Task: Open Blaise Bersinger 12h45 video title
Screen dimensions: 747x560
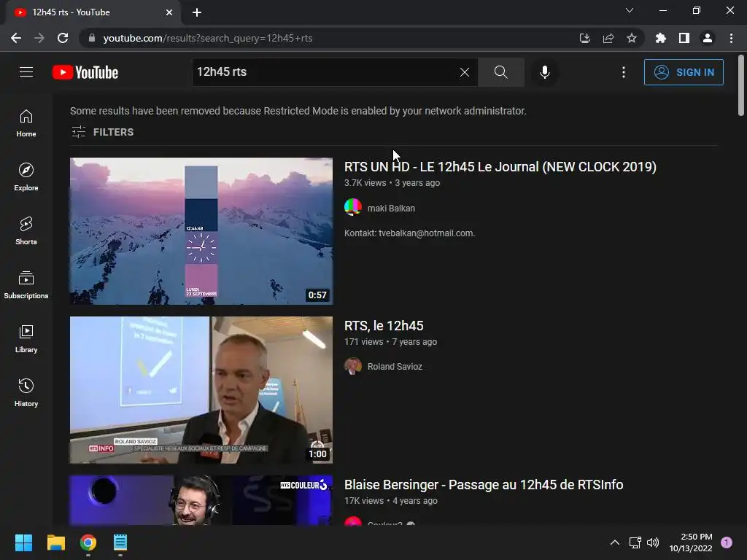Action: click(x=484, y=485)
